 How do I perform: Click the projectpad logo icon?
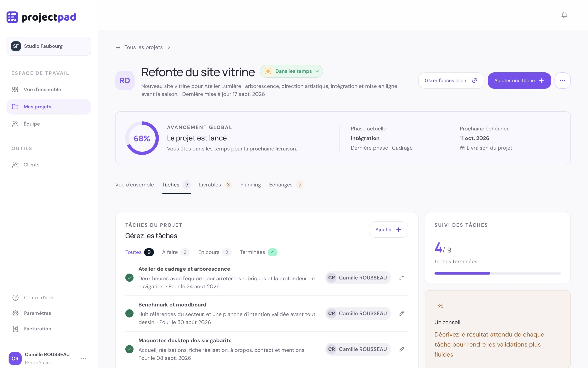12,17
